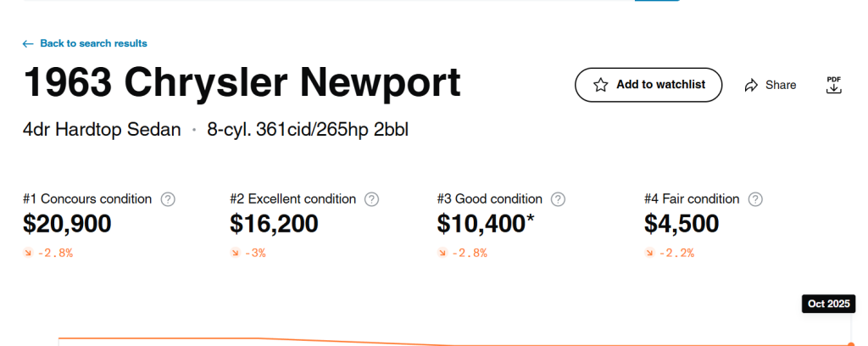
Task: Click the orange chart data point
Action: pos(850,343)
